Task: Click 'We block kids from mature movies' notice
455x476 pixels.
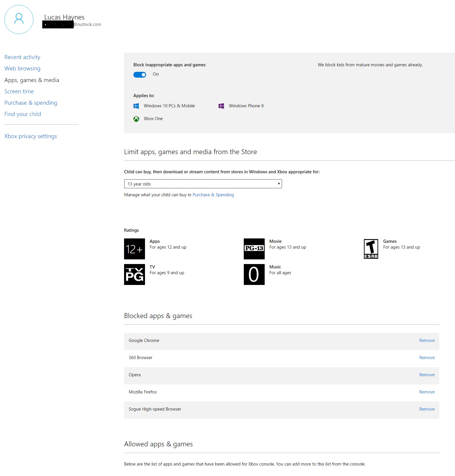Action: [x=370, y=65]
